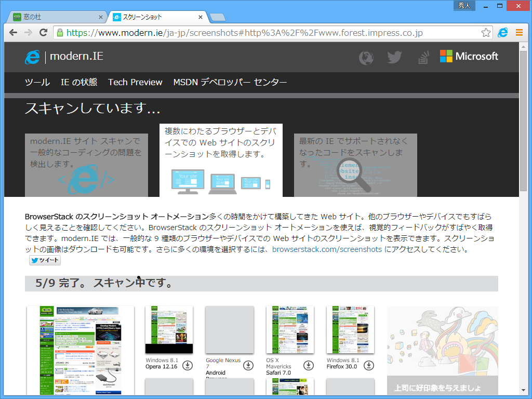Image resolution: width=532 pixels, height=399 pixels.
Task: Open the Chrome hamburger menu
Action: (x=519, y=32)
